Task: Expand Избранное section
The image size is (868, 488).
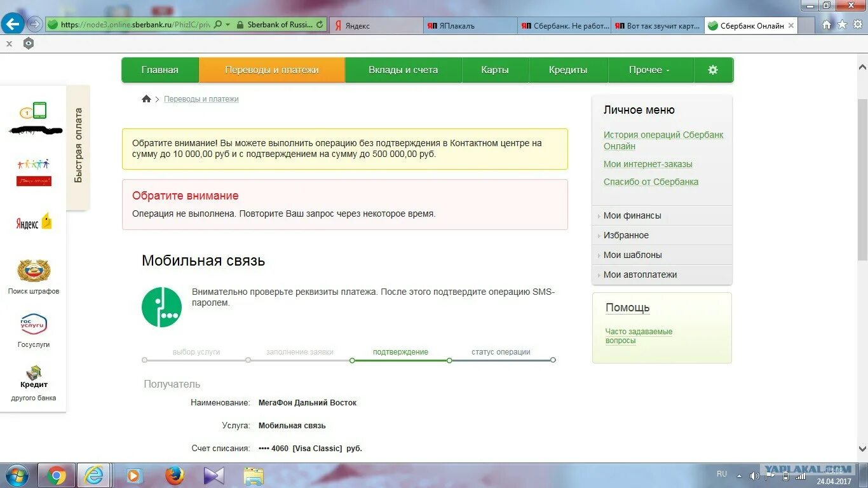Action: point(662,235)
